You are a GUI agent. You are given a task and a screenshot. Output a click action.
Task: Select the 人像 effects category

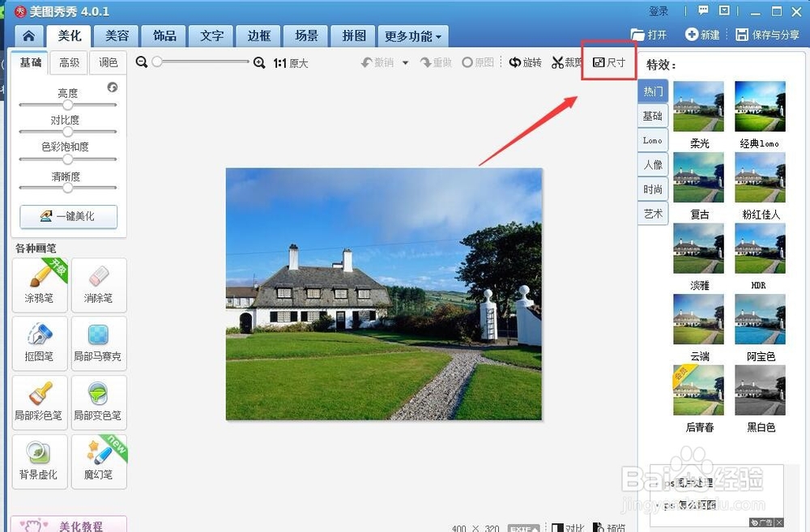tap(653, 164)
